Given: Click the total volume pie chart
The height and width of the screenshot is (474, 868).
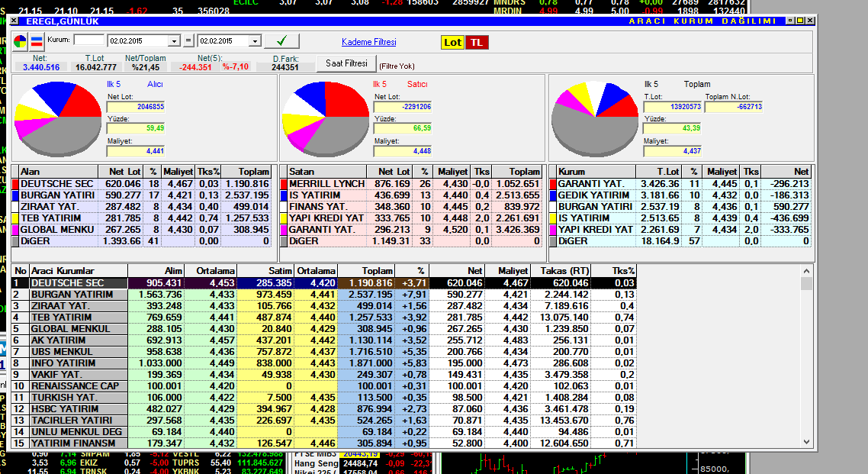Looking at the screenshot, I should [595, 118].
